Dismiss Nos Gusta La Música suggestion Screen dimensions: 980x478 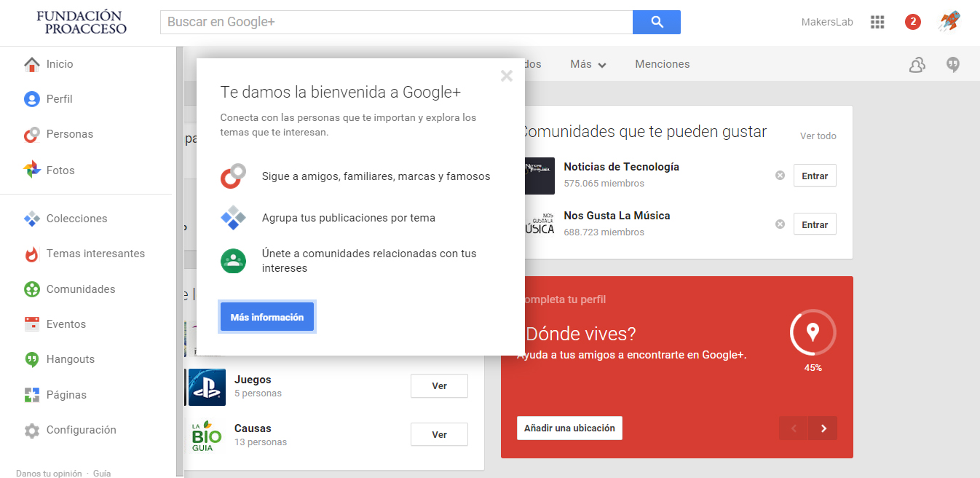point(780,224)
